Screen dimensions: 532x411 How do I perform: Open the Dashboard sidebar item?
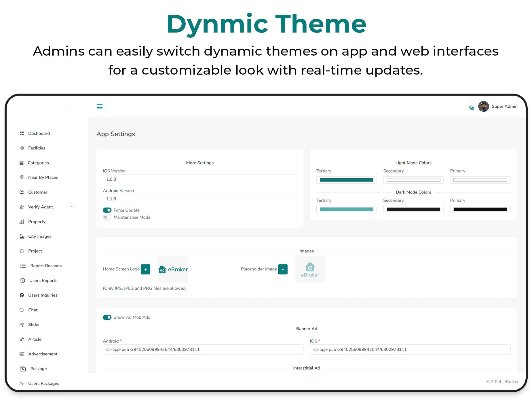39,133
